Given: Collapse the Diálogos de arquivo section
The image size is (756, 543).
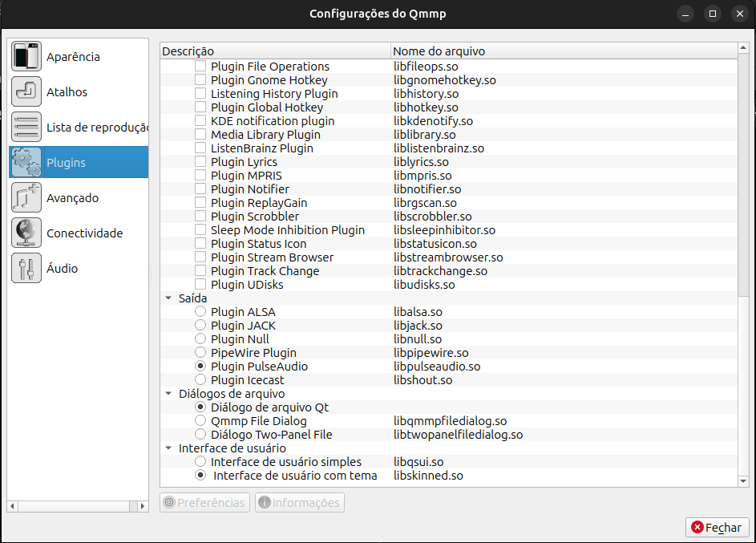Looking at the screenshot, I should 168,393.
